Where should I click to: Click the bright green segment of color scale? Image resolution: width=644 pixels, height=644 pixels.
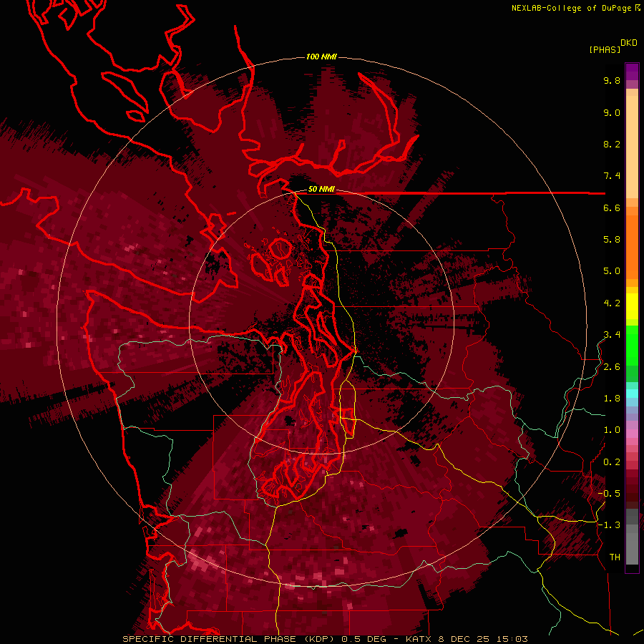point(632,345)
